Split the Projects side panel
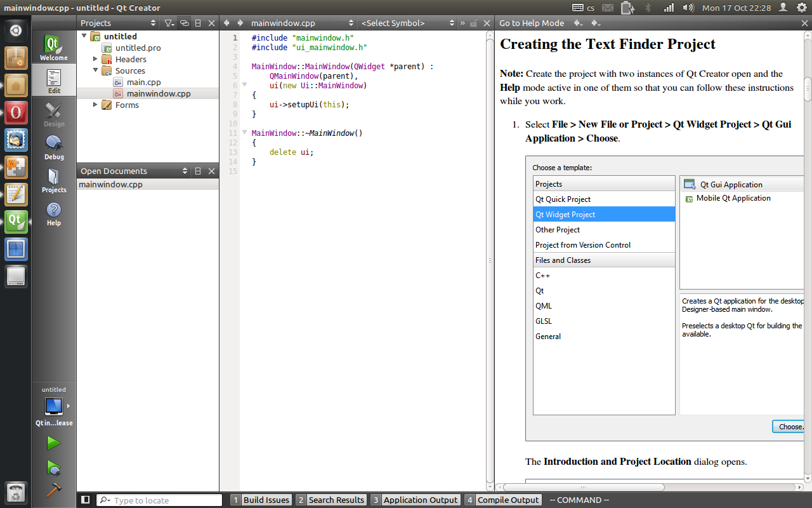Screen dimensions: 812x508 pyautogui.click(x=198, y=23)
